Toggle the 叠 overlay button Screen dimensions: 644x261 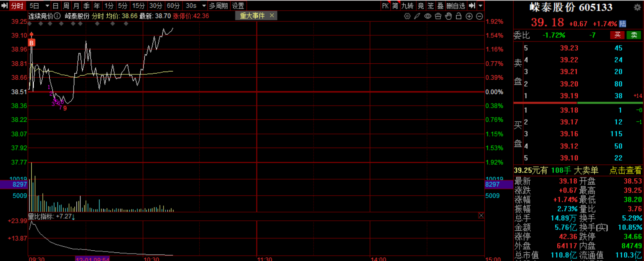pos(441,6)
